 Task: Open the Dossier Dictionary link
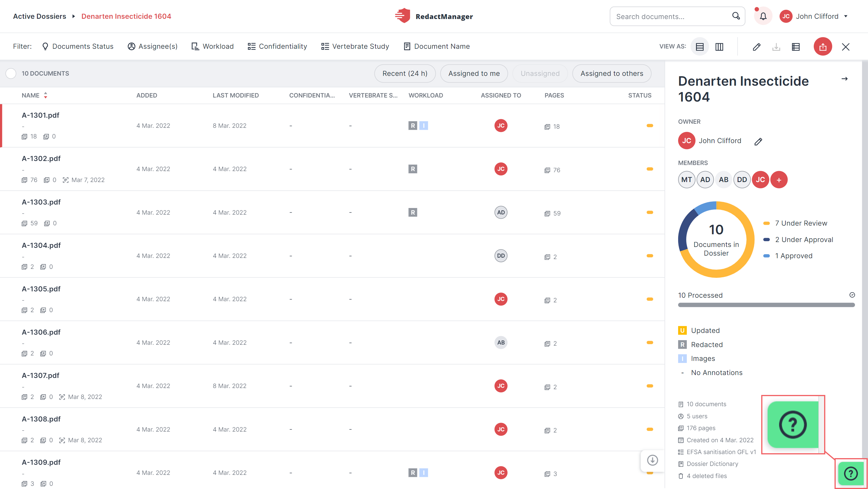708,464
